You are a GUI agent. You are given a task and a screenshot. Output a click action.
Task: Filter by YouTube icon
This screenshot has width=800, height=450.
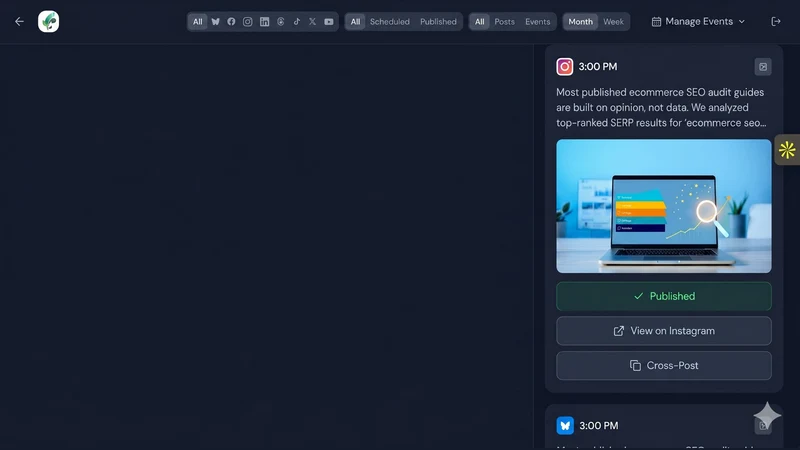(329, 21)
